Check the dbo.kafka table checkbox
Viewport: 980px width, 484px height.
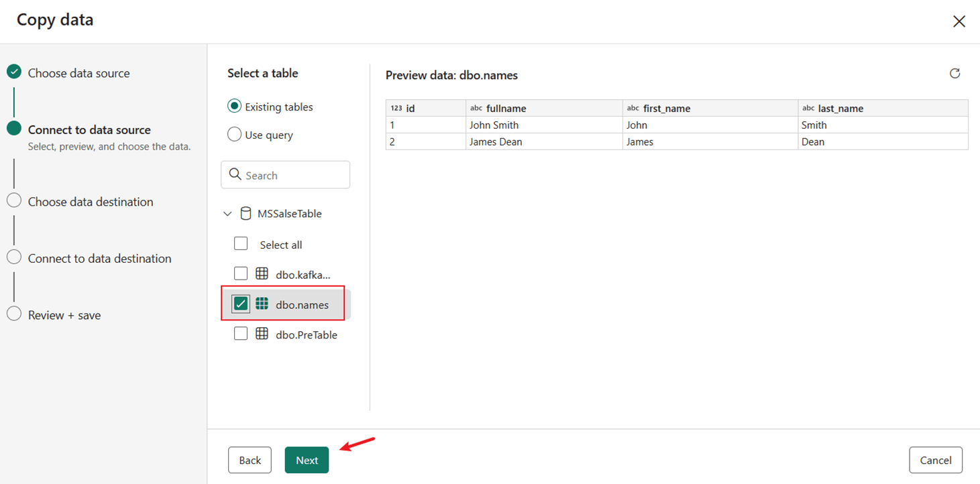(x=241, y=273)
